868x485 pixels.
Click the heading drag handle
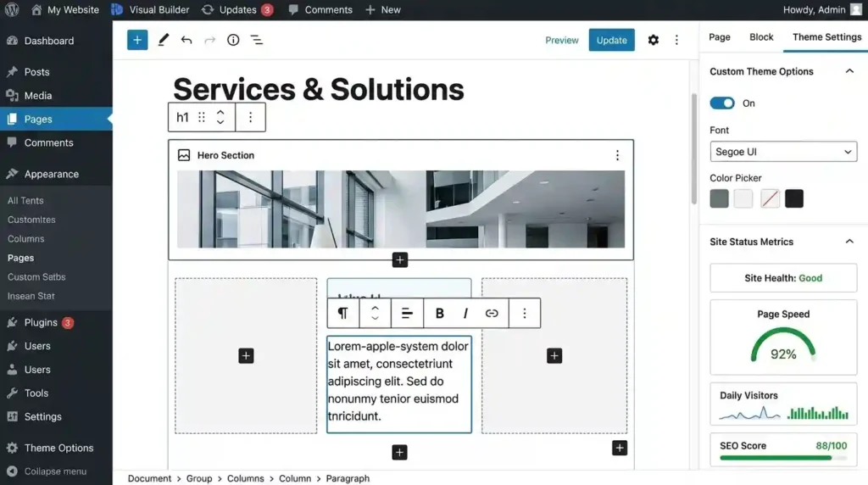(202, 117)
